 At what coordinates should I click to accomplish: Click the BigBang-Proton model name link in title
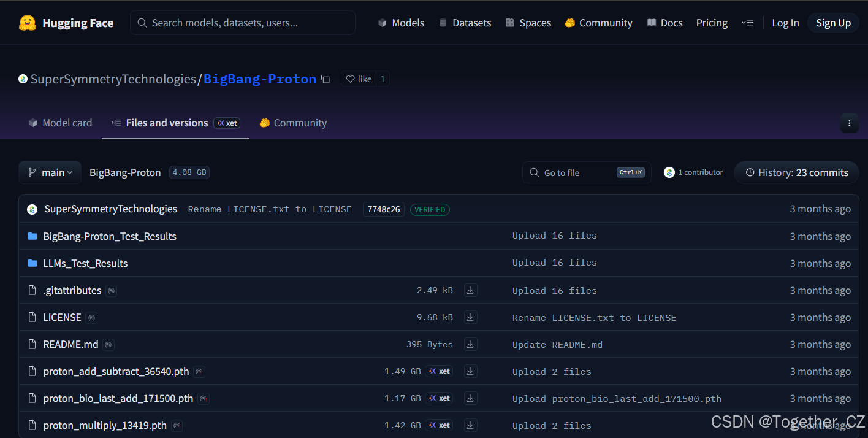[260, 79]
